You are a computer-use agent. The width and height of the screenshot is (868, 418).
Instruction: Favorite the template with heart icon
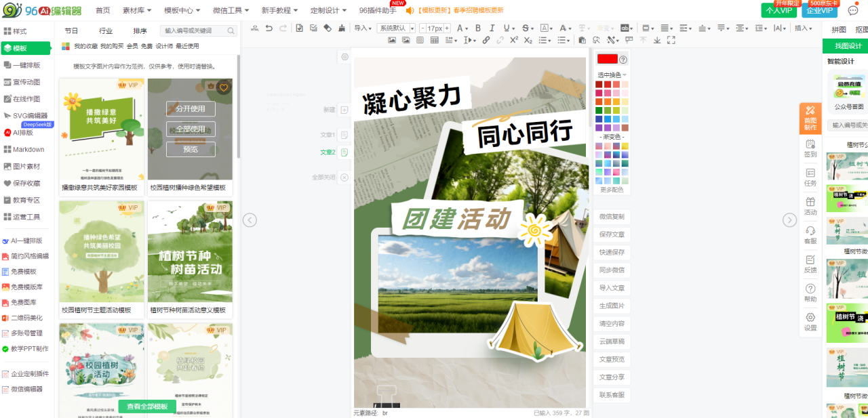[x=224, y=87]
